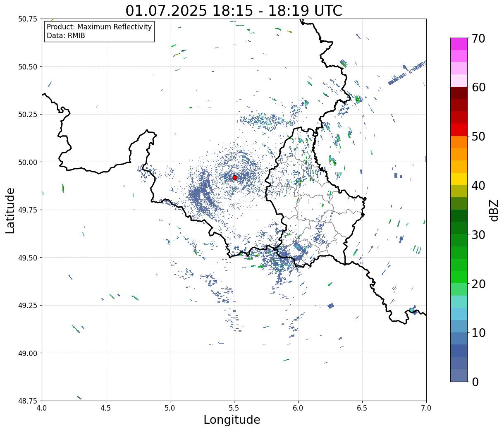Click the longitude tick label 6.5
Viewport: 504px width, 430px height.
pos(362,408)
